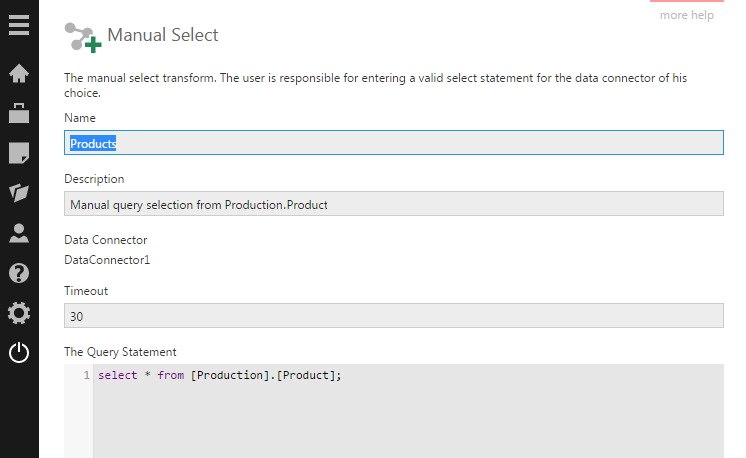Click the Manual Select heading title
This screenshot has width=746, height=458.
(163, 35)
